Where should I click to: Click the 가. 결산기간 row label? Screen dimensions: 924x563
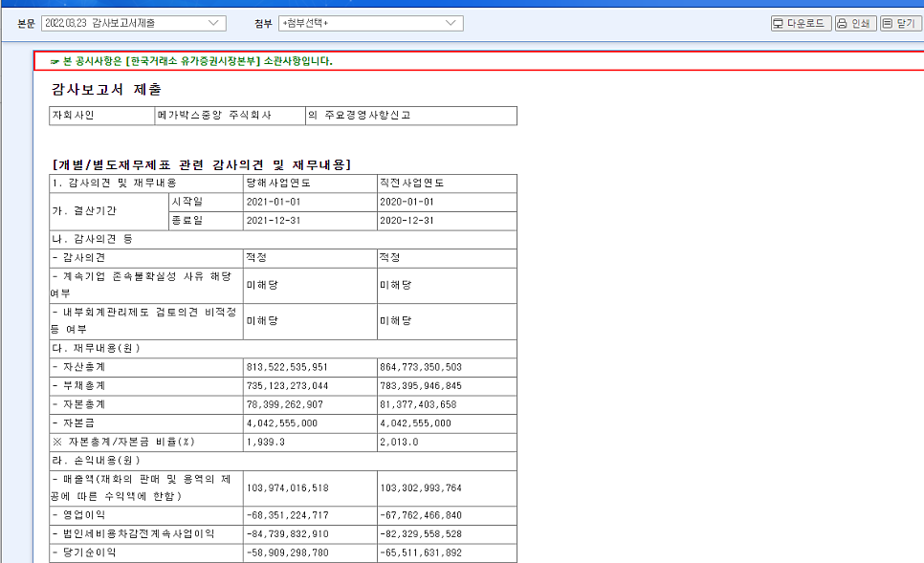pos(109,211)
